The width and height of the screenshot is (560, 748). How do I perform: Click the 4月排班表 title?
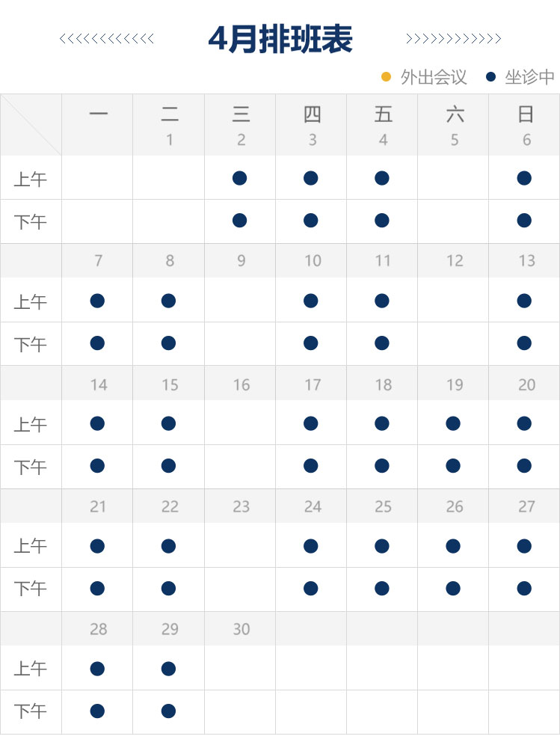[x=280, y=39]
